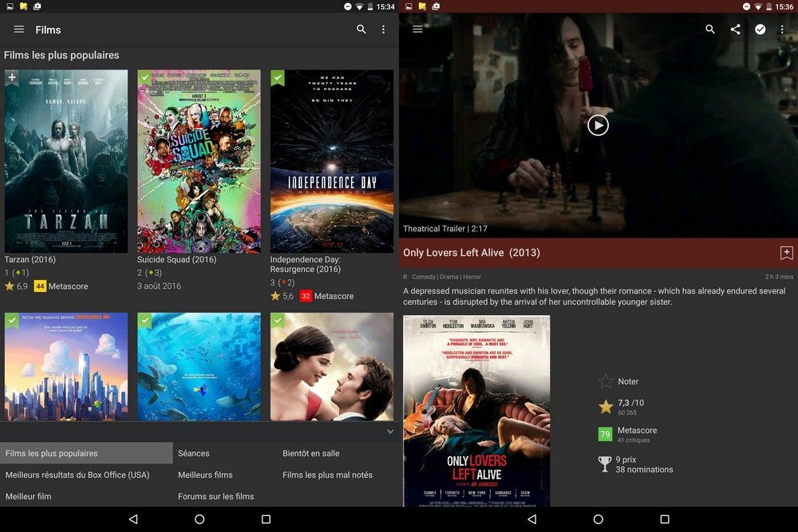Screen dimensions: 798x532
Task: Tap the right Android Recents button
Action: point(665,519)
